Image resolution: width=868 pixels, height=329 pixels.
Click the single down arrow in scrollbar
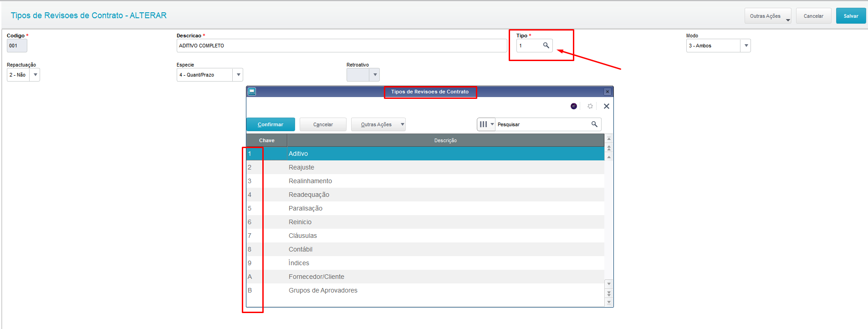point(609,284)
